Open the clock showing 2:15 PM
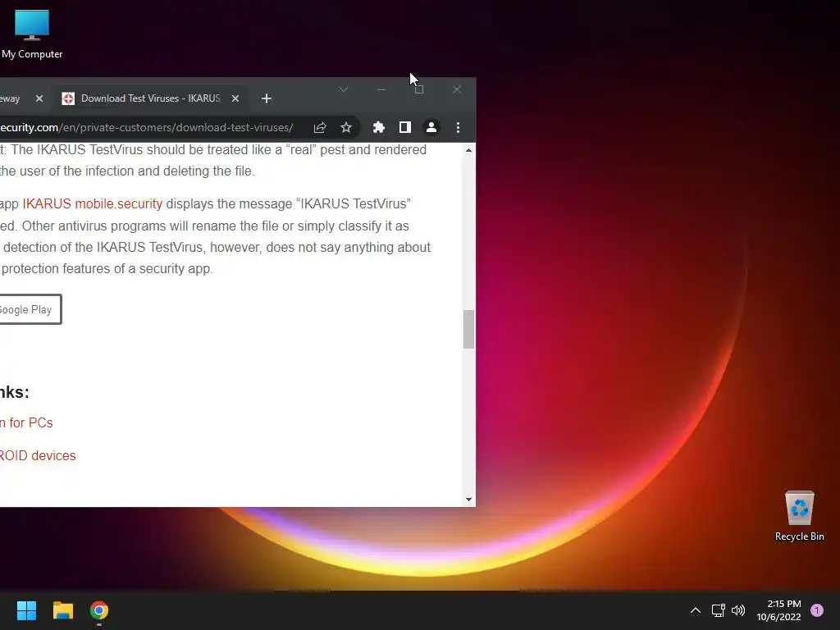This screenshot has width=840, height=630. click(x=778, y=610)
